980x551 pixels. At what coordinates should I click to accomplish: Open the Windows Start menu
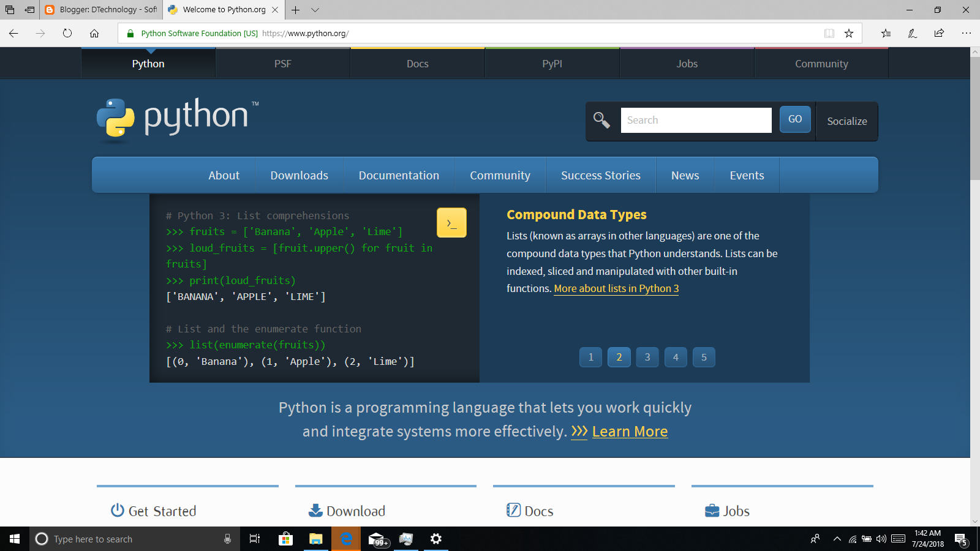tap(15, 539)
